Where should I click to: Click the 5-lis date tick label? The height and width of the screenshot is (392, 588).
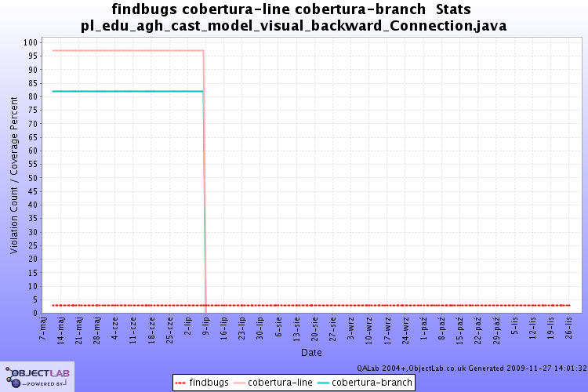[x=514, y=326]
